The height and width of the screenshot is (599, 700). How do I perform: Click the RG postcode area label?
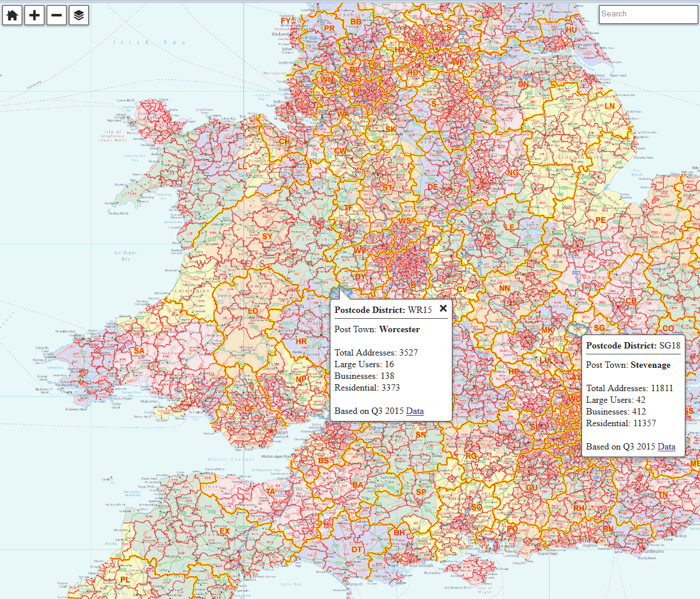pyautogui.click(x=471, y=456)
